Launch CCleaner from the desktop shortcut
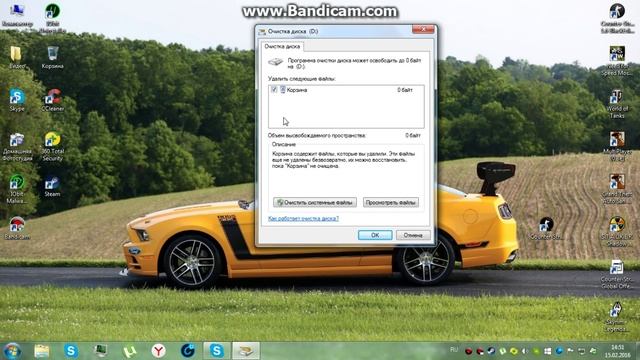 pos(53,100)
